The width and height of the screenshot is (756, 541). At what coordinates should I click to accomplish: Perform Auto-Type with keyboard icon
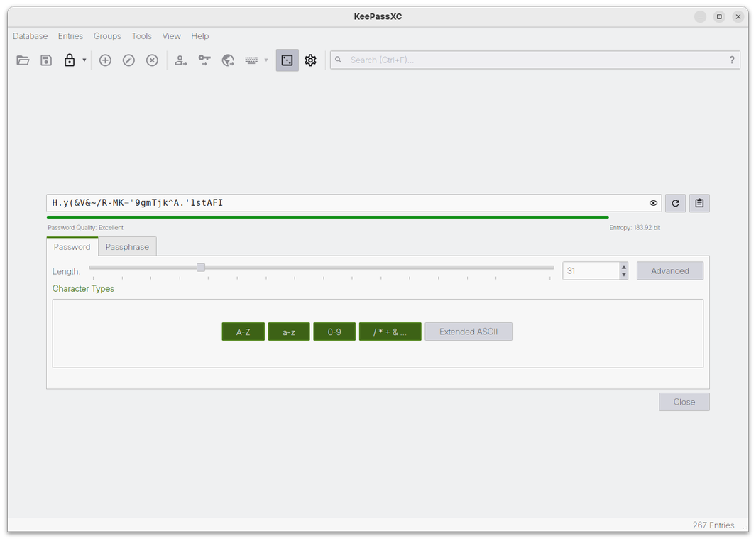click(252, 60)
